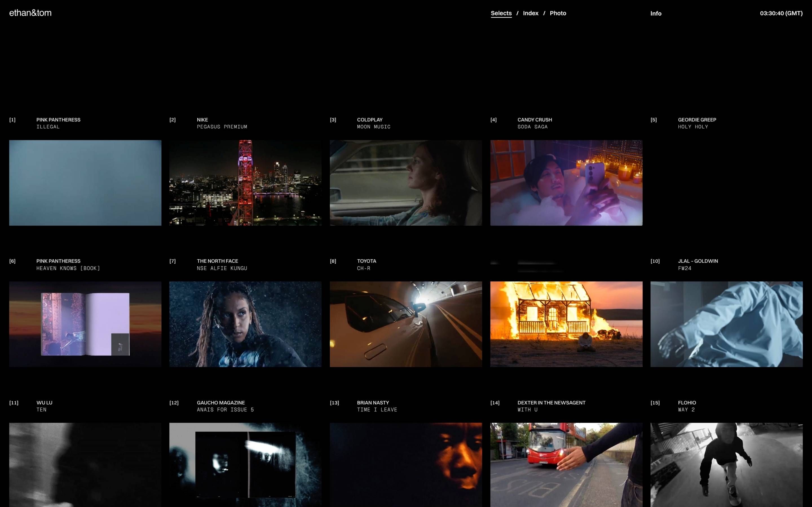Open the burning house thumbnail

coord(566,324)
